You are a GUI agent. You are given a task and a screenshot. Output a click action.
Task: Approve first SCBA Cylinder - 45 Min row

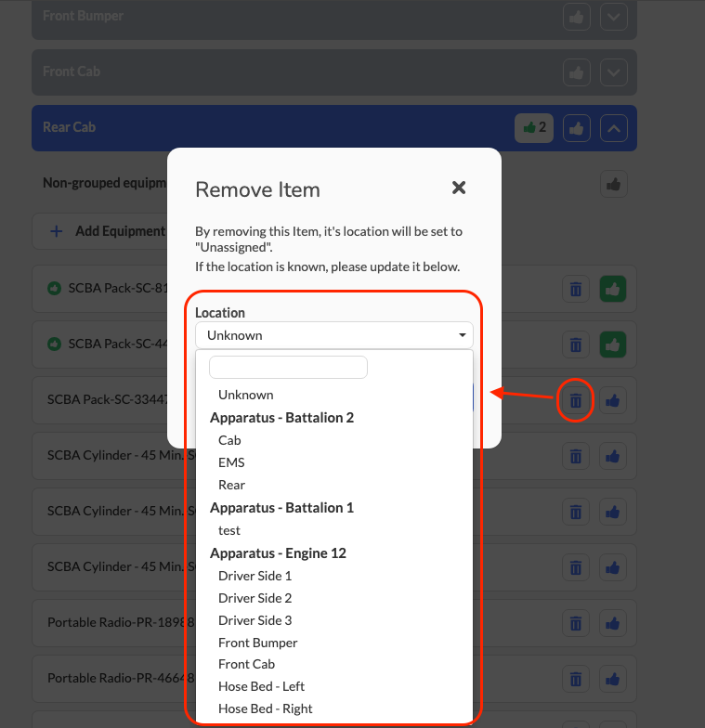(613, 457)
